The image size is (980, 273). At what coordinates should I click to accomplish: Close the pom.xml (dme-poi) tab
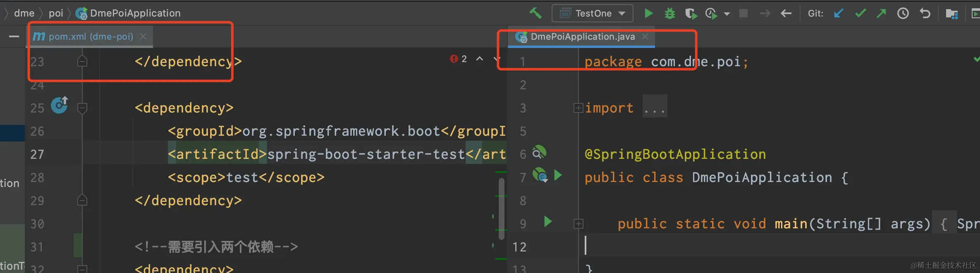tap(143, 37)
